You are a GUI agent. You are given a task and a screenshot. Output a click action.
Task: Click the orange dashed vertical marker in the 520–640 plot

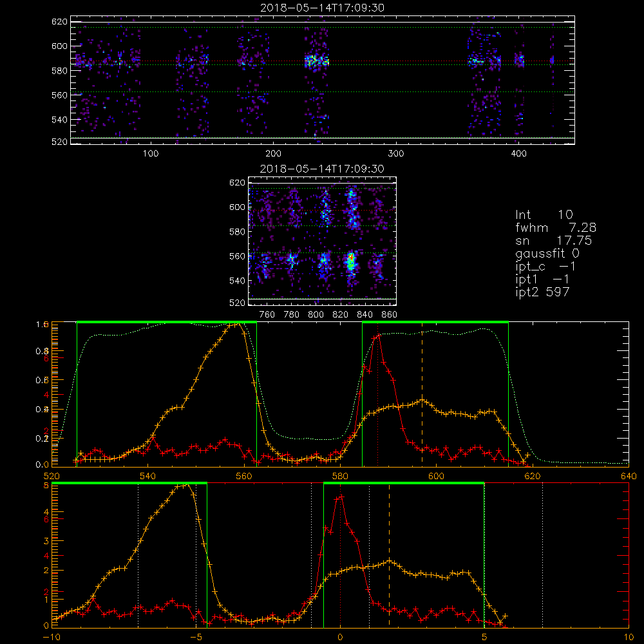coord(422,394)
